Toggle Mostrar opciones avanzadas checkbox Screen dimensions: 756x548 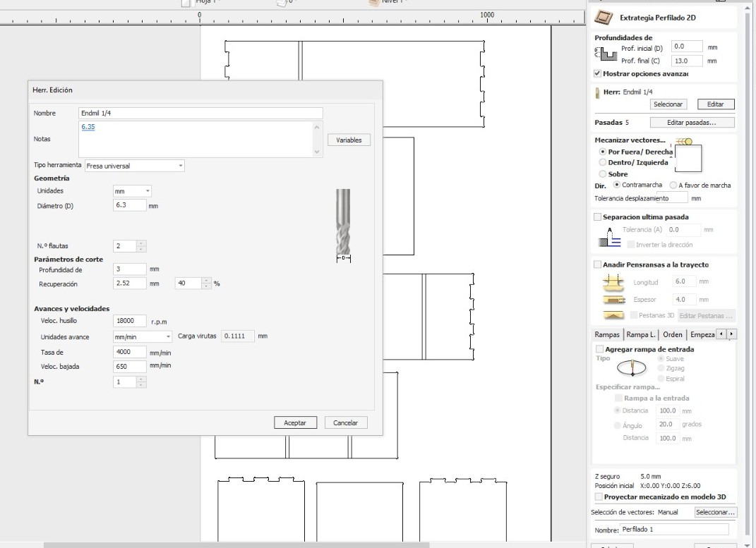(x=597, y=73)
